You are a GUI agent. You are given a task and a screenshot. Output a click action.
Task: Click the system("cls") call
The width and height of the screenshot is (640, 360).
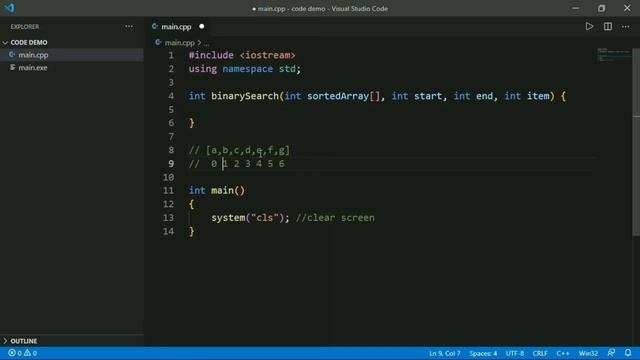point(248,218)
